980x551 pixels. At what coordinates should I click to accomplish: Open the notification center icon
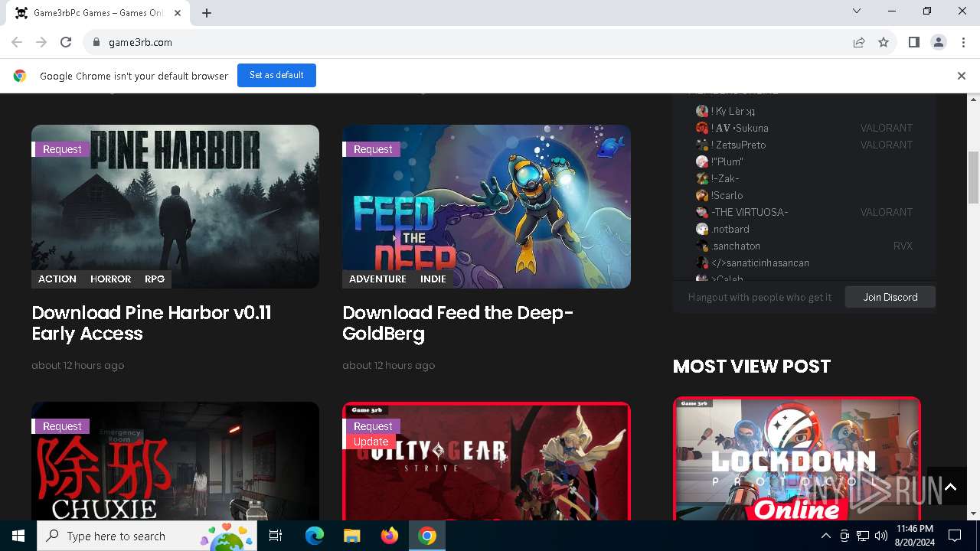pyautogui.click(x=955, y=536)
